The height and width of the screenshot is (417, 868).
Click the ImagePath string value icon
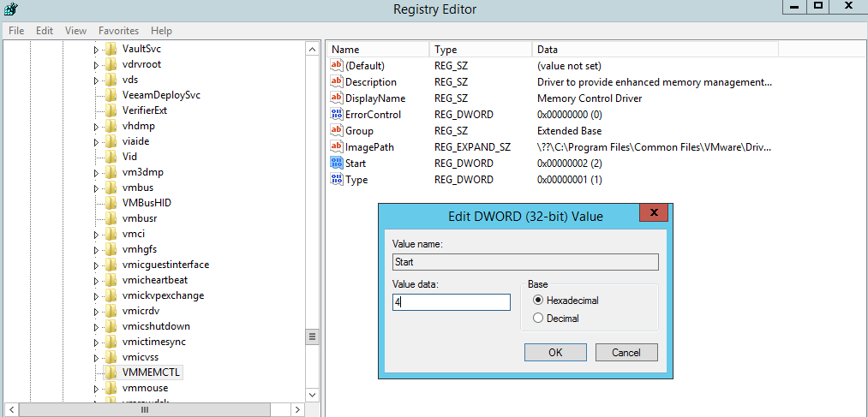(337, 147)
